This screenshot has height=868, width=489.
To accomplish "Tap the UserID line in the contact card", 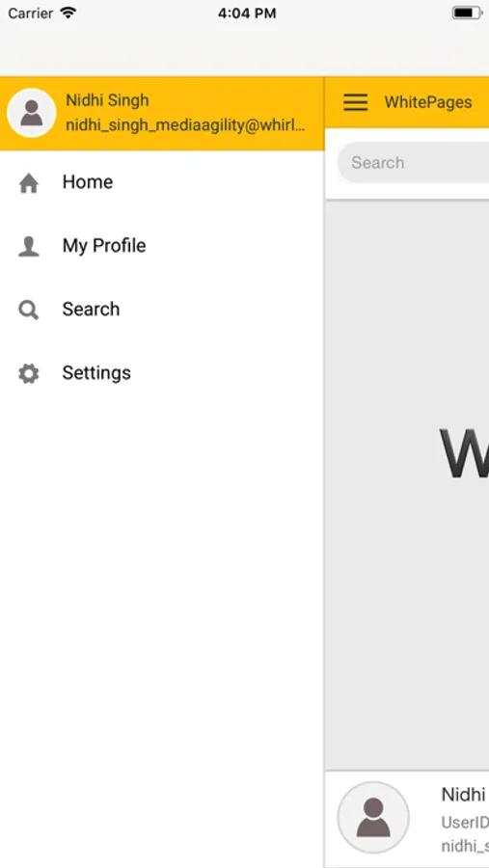I will [x=465, y=822].
